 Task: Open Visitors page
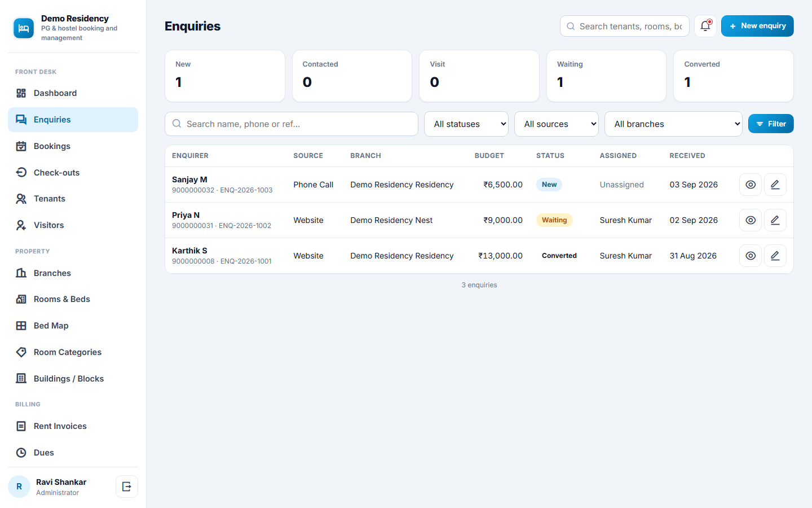pyautogui.click(x=73, y=225)
